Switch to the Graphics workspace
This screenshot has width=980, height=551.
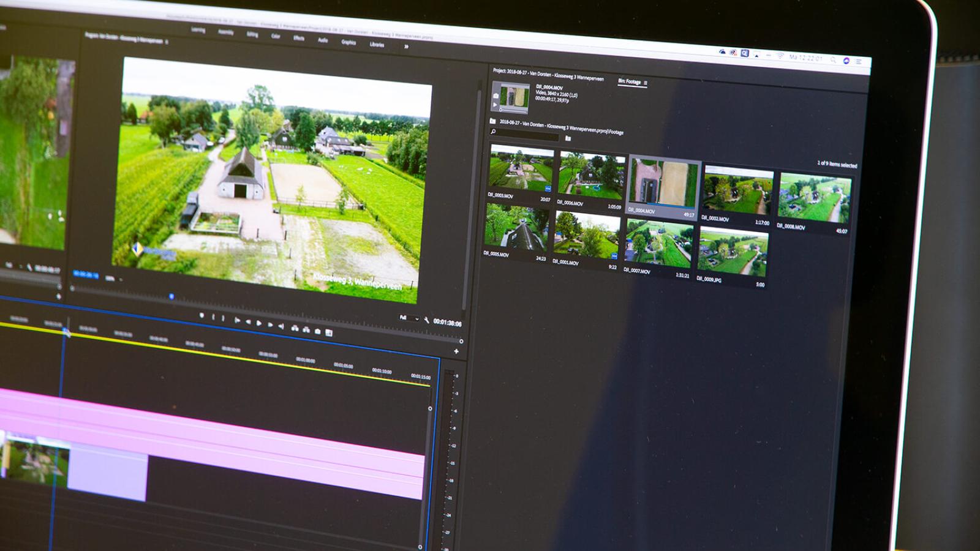(349, 42)
